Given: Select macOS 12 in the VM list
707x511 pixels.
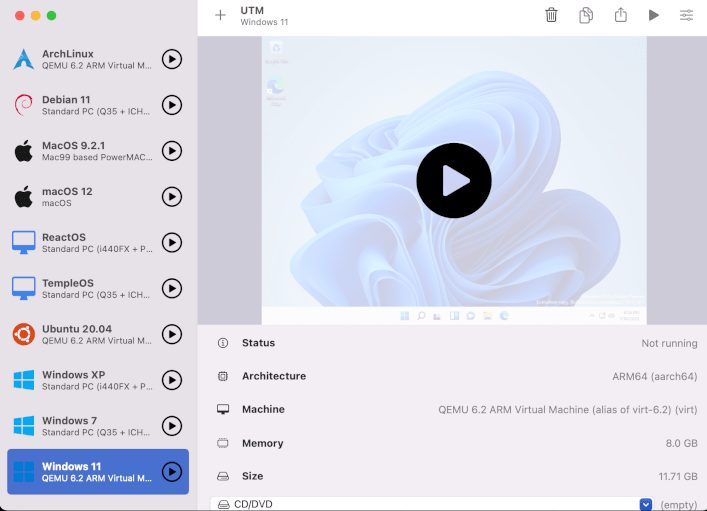Looking at the screenshot, I should click(98, 197).
